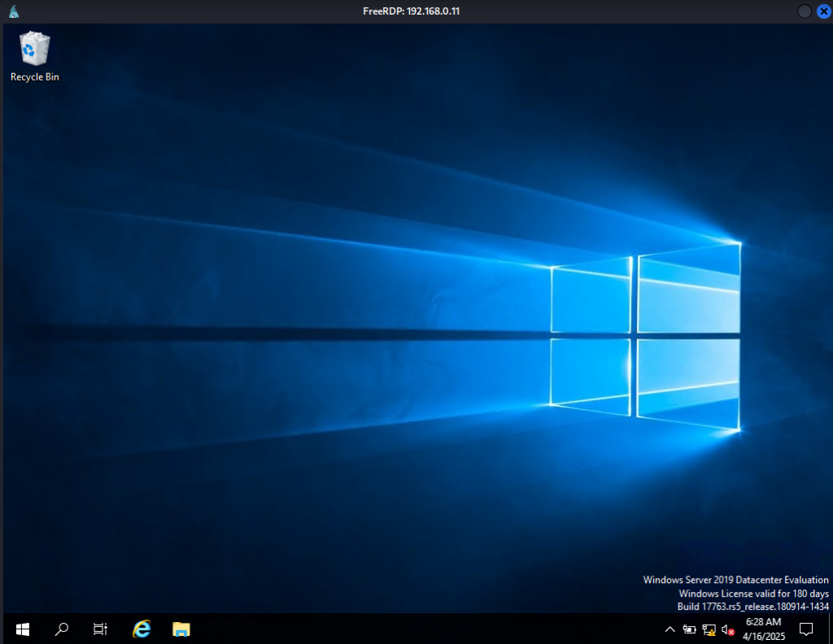Click the battery power tray icon
The height and width of the screenshot is (644, 833).
[689, 629]
